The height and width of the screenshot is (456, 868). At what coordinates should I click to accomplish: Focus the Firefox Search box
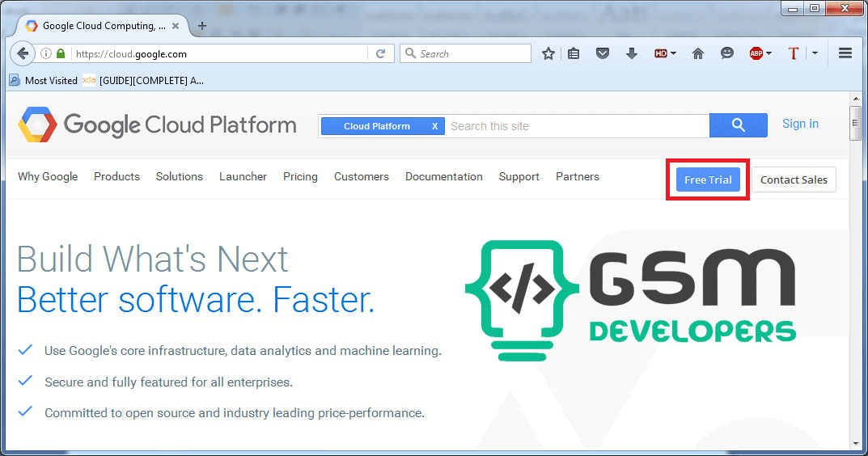(x=465, y=53)
